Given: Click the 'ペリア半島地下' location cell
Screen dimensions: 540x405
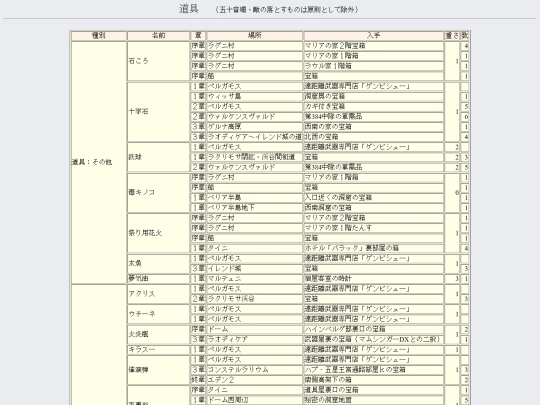Looking at the screenshot, I should pyautogui.click(x=255, y=208).
